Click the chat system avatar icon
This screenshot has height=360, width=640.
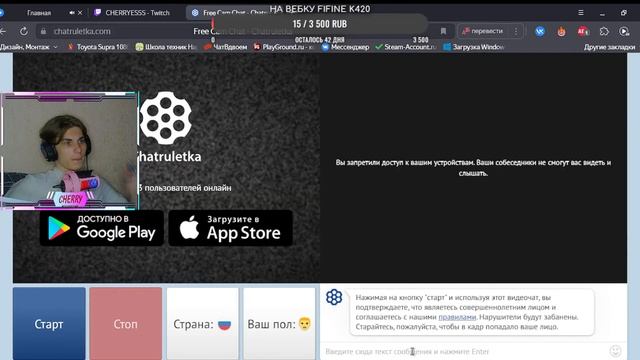pos(334,297)
